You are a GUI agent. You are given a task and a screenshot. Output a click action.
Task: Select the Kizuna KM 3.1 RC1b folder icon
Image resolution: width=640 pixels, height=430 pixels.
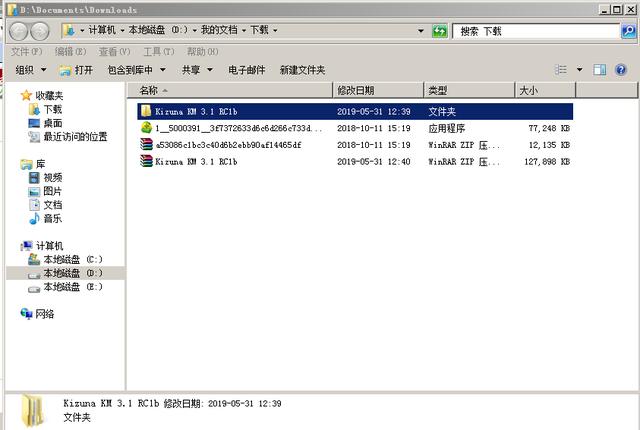(146, 111)
